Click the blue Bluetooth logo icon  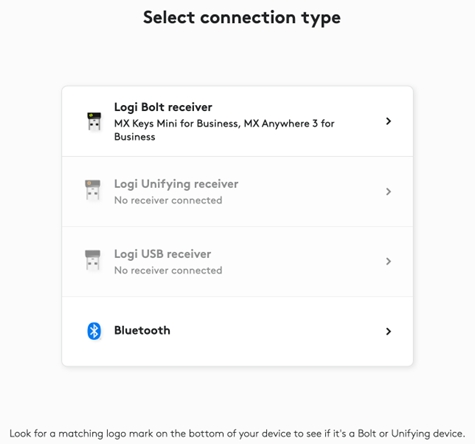point(94,331)
